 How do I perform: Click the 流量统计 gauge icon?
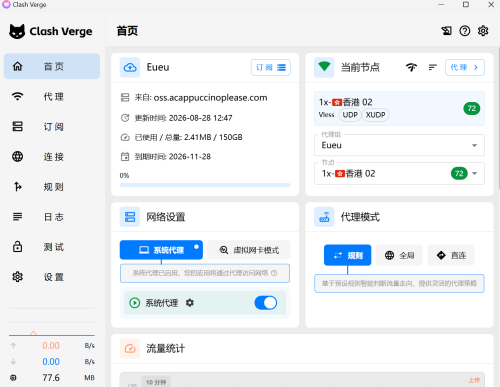pyautogui.click(x=130, y=349)
